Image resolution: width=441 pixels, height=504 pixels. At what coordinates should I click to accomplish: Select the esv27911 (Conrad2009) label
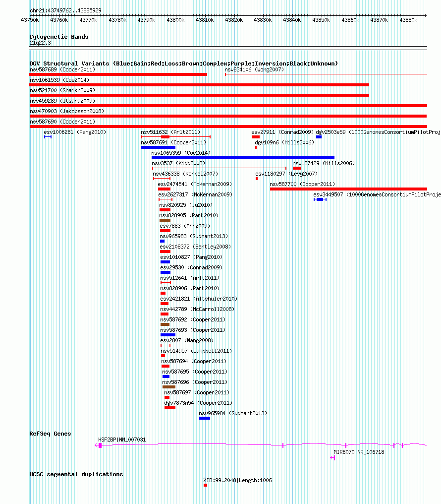tap(282, 132)
